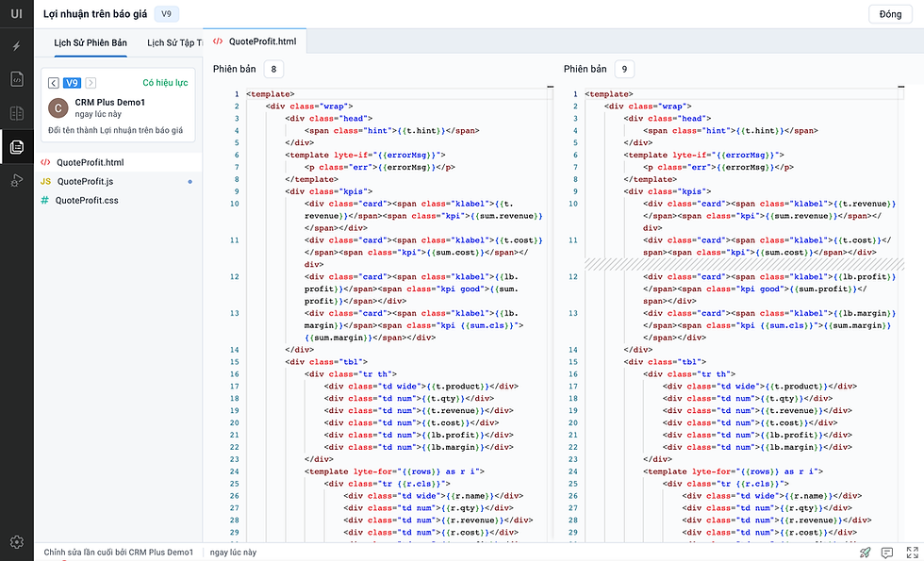The height and width of the screenshot is (561, 924).
Task: Open settings gear in the sidebar
Action: 17,541
